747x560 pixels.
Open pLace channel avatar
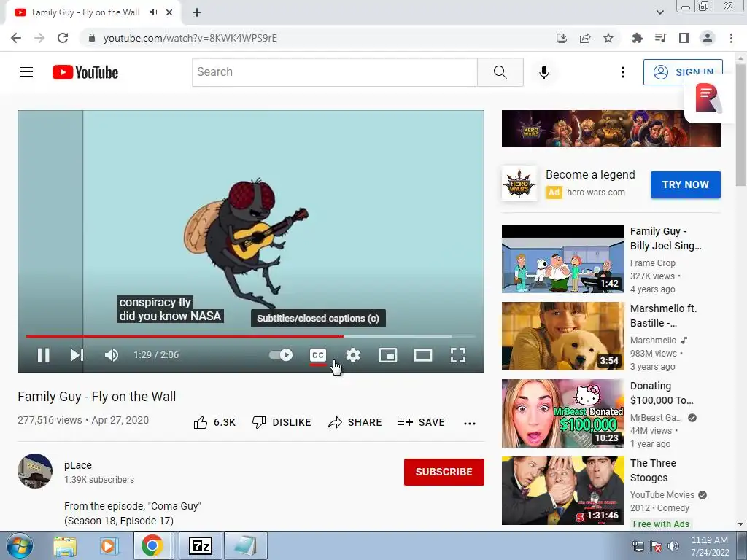coord(35,471)
